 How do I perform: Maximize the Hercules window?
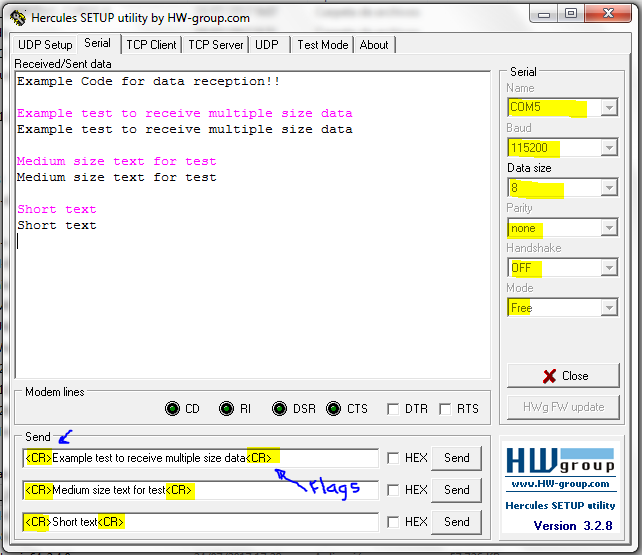pyautogui.click(x=571, y=14)
